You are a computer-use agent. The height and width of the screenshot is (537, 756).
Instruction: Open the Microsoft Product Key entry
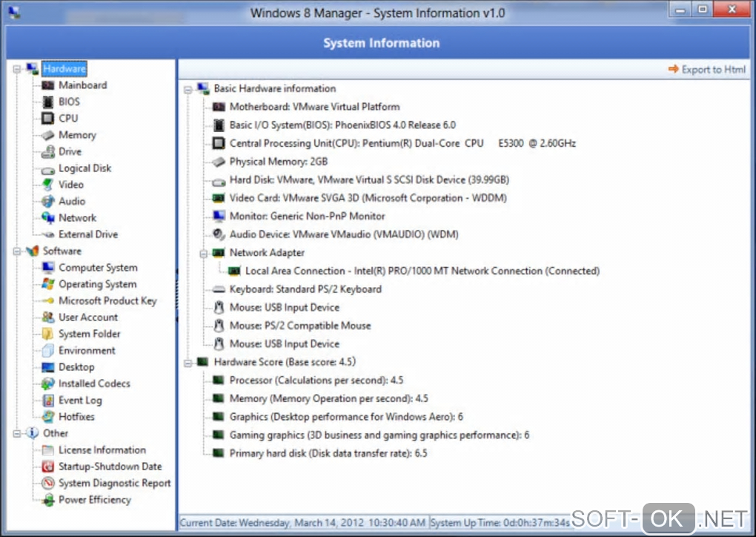coord(107,301)
